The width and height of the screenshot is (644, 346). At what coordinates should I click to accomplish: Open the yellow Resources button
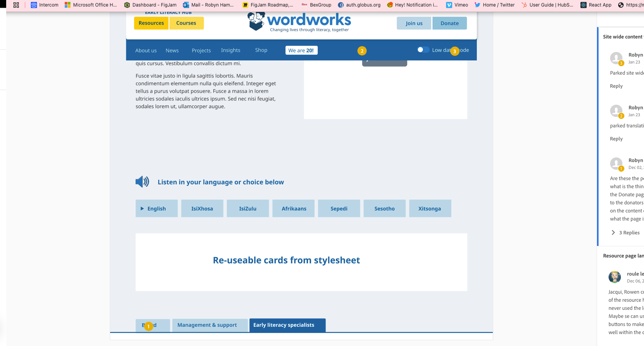pyautogui.click(x=151, y=23)
